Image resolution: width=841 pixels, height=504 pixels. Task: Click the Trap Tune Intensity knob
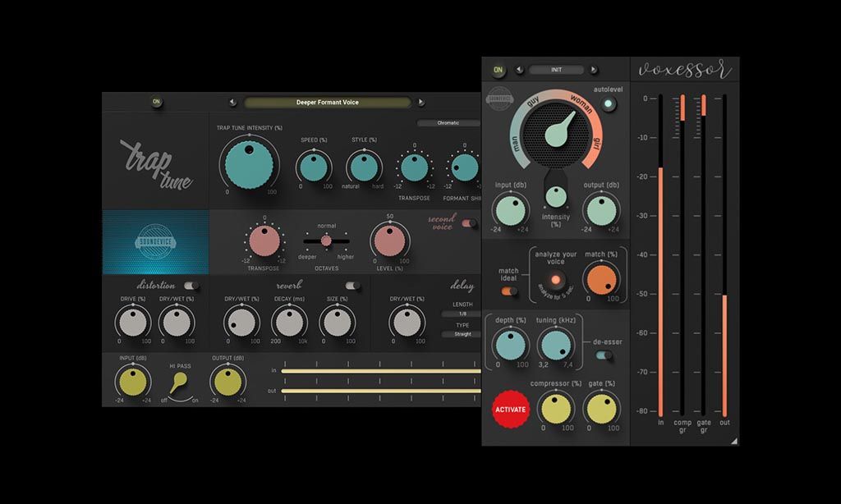pos(250,163)
